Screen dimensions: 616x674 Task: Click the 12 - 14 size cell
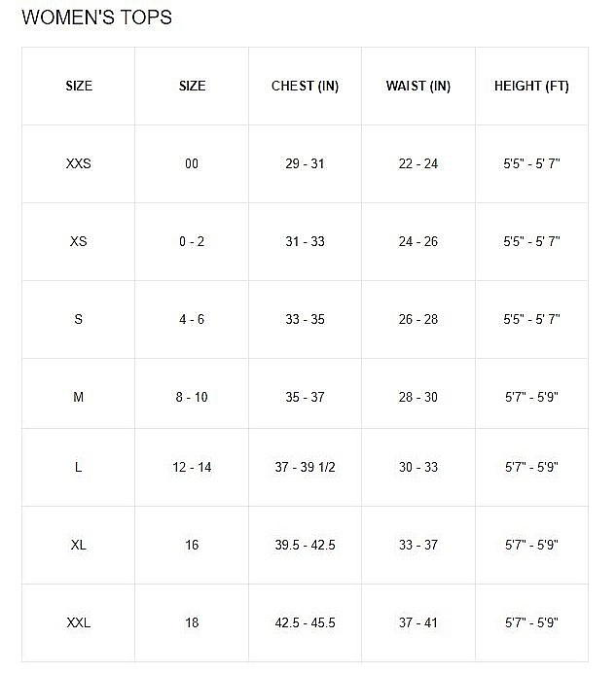click(192, 467)
